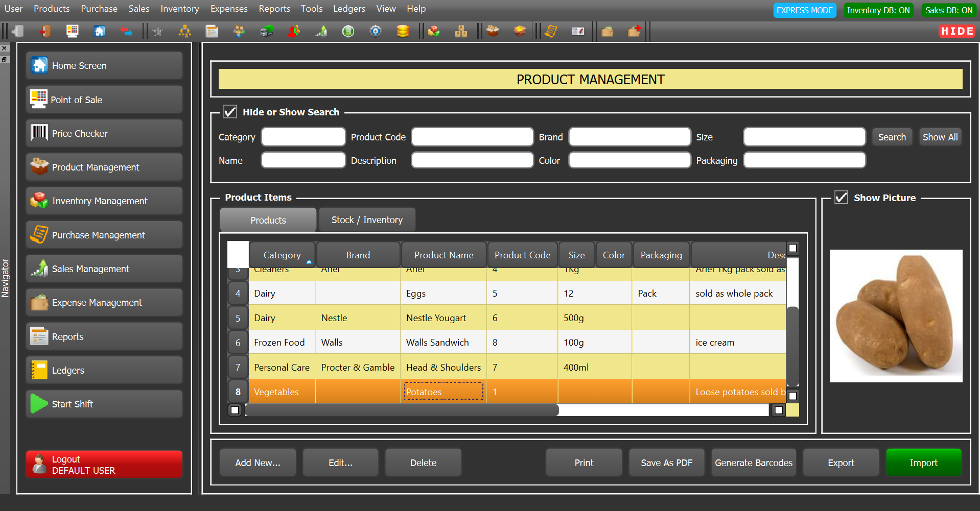This screenshot has height=511, width=980.
Task: Click the orange org-chart toolbar icon
Action: (x=184, y=32)
